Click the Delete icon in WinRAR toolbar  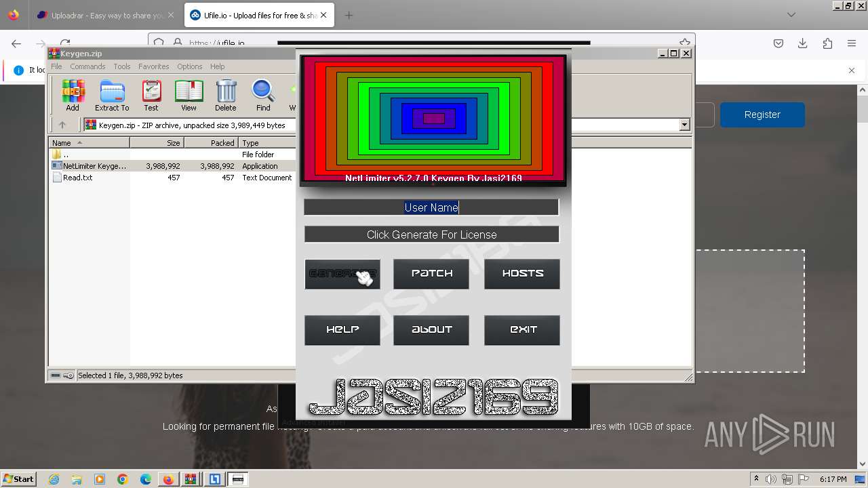pos(226,96)
